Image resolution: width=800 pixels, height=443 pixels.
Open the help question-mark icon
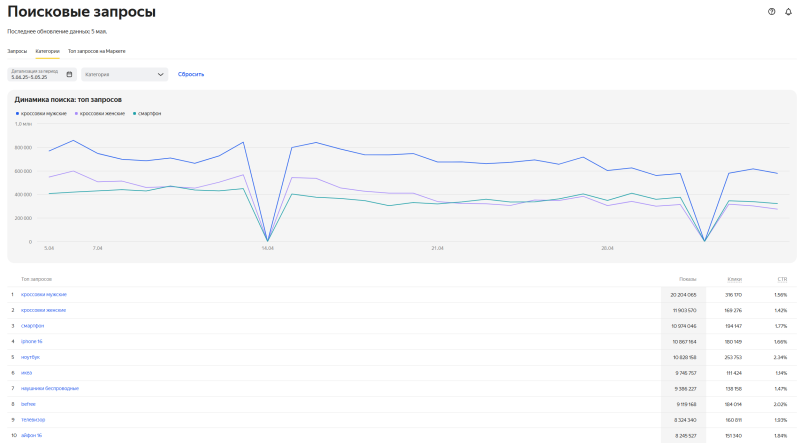pos(771,12)
